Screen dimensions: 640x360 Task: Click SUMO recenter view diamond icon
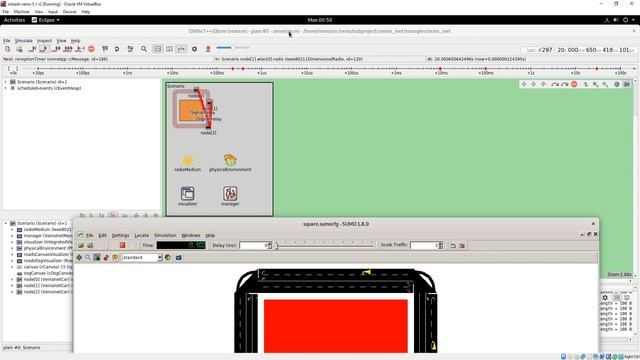click(x=79, y=258)
